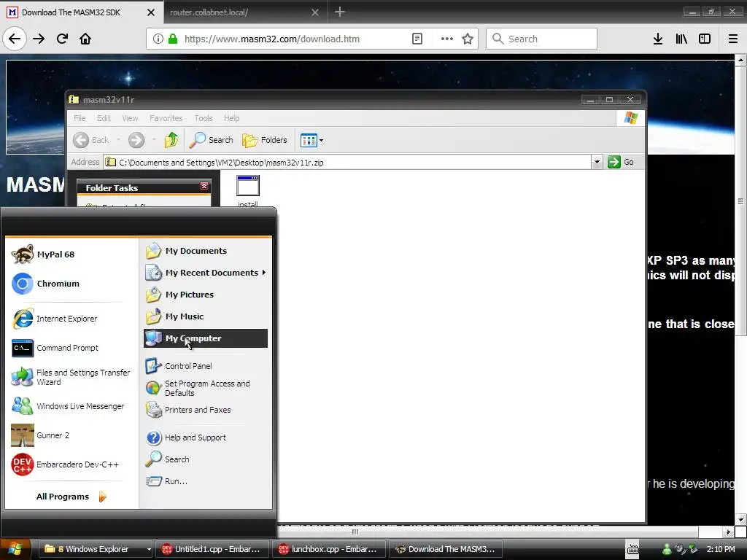Click Explorer Forward arrow button
Screen dimensions: 747x560
(136, 140)
